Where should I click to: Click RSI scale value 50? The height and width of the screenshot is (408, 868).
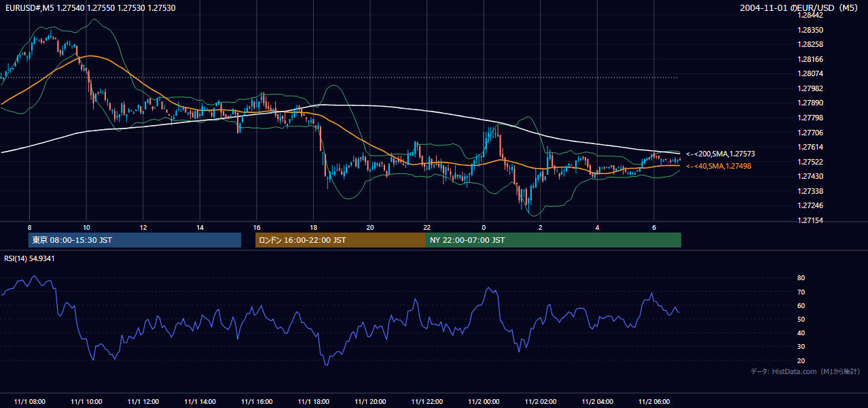pyautogui.click(x=801, y=319)
